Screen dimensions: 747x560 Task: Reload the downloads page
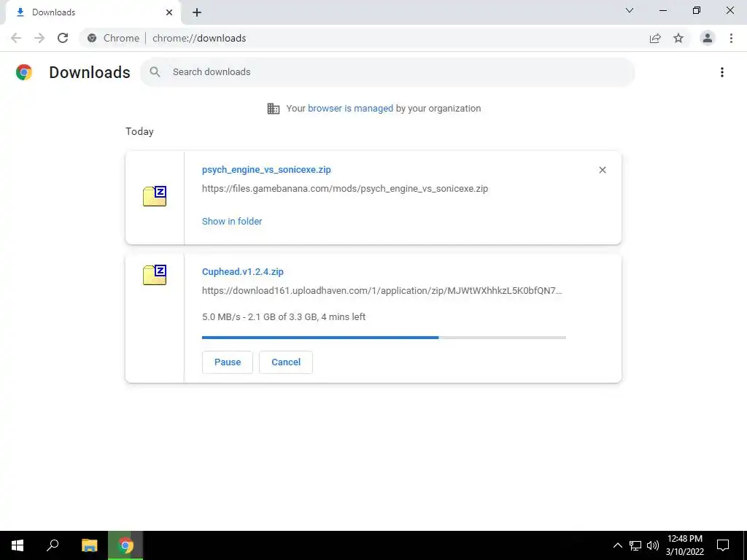tap(63, 38)
